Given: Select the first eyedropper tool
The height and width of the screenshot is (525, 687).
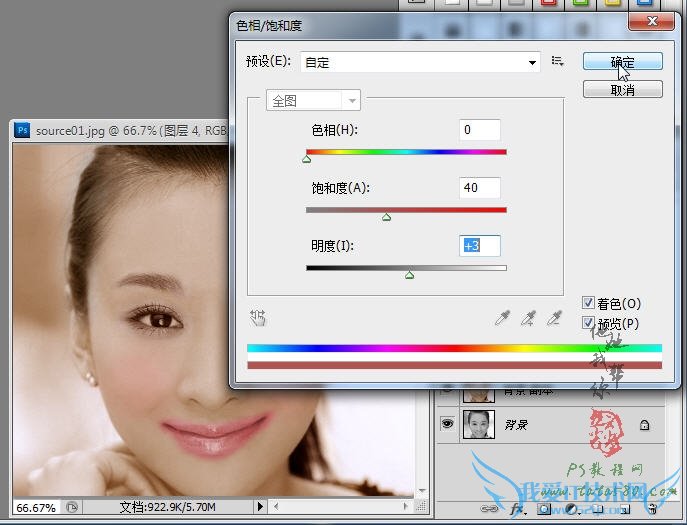Looking at the screenshot, I should pyautogui.click(x=504, y=319).
